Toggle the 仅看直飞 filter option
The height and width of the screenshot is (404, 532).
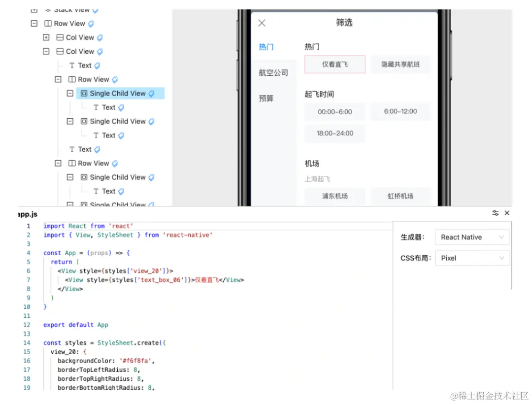tap(334, 64)
